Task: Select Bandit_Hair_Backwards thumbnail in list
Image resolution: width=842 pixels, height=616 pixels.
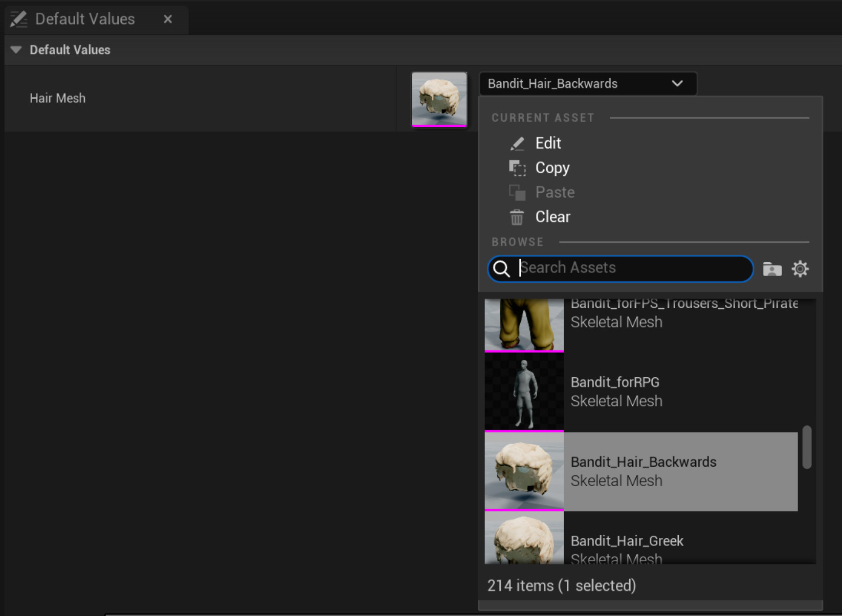Action: [x=524, y=471]
